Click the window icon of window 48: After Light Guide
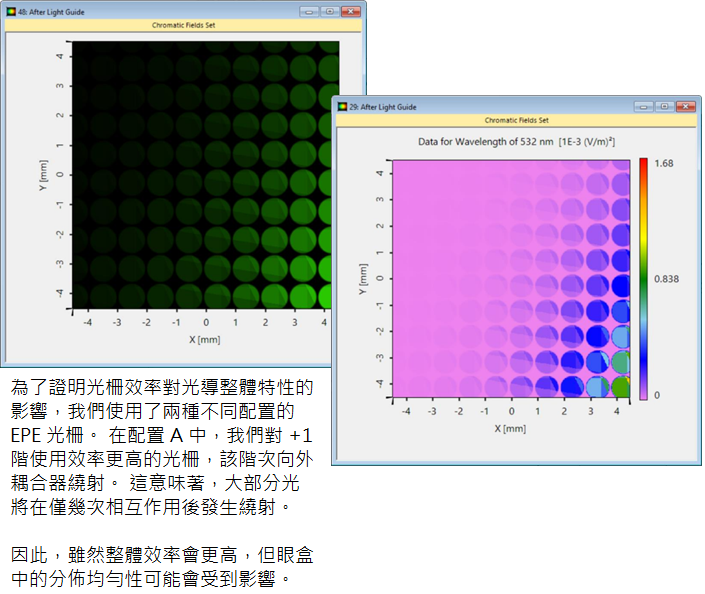This screenshot has width=705, height=594. [11, 12]
